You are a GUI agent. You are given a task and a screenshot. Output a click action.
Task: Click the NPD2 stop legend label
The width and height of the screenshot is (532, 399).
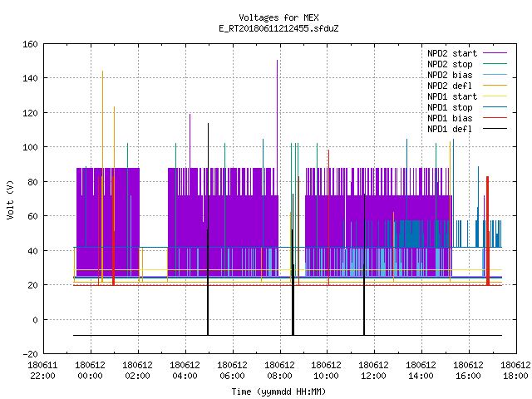(450, 64)
